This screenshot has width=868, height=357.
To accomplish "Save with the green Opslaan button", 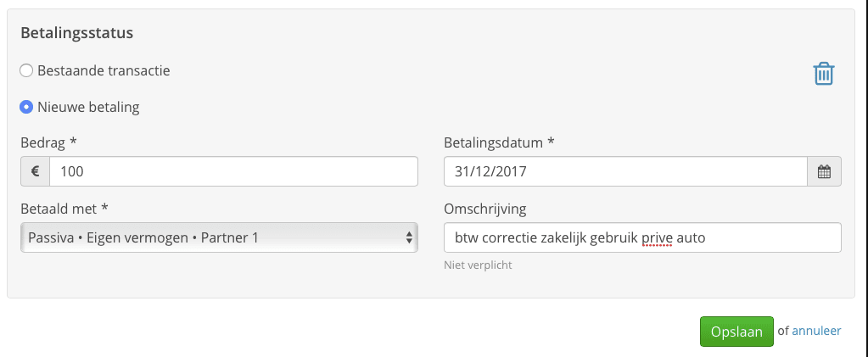I will coord(736,332).
